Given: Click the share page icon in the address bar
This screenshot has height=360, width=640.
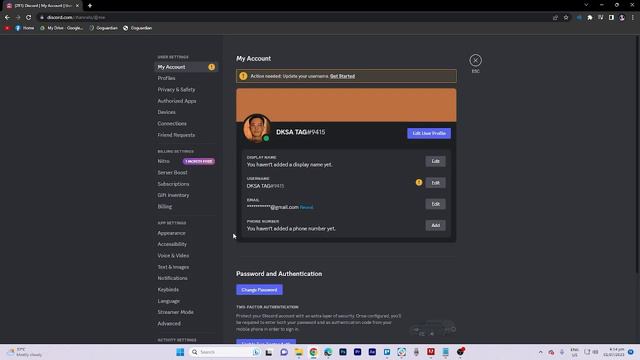Looking at the screenshot, I should [555, 18].
